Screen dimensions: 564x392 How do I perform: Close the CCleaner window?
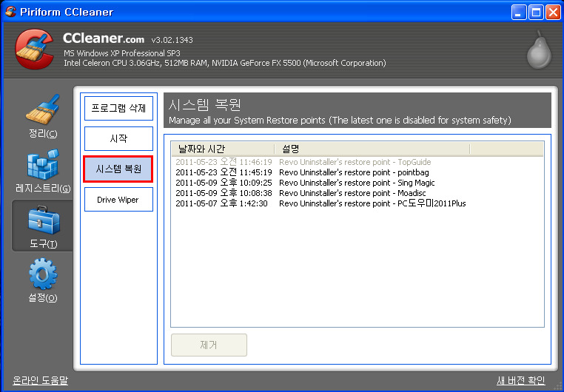[553, 13]
